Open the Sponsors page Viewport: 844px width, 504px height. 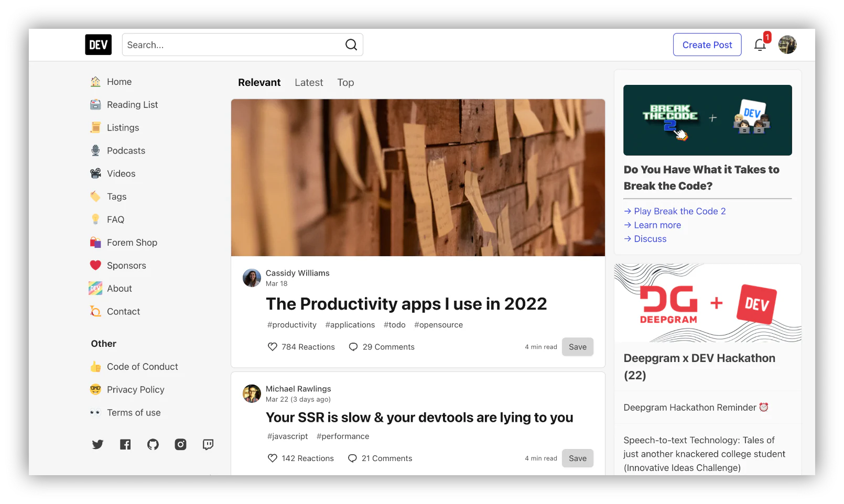(117, 266)
